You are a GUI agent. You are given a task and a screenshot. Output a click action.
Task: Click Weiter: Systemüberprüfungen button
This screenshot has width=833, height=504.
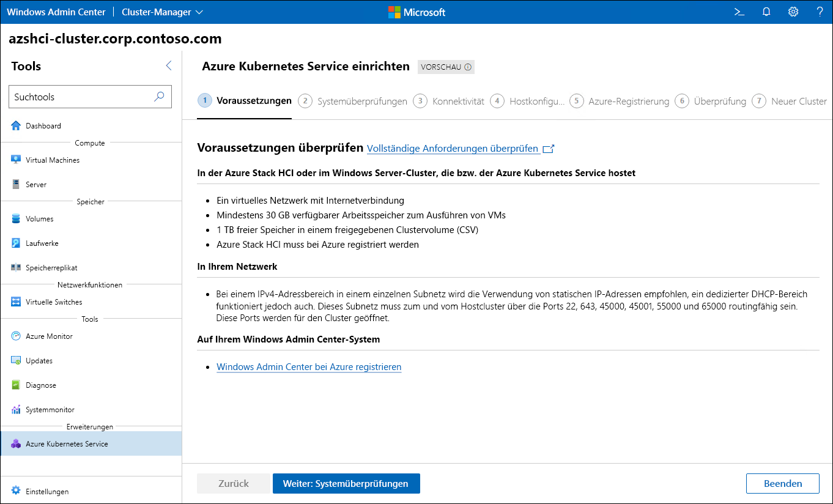(x=346, y=483)
